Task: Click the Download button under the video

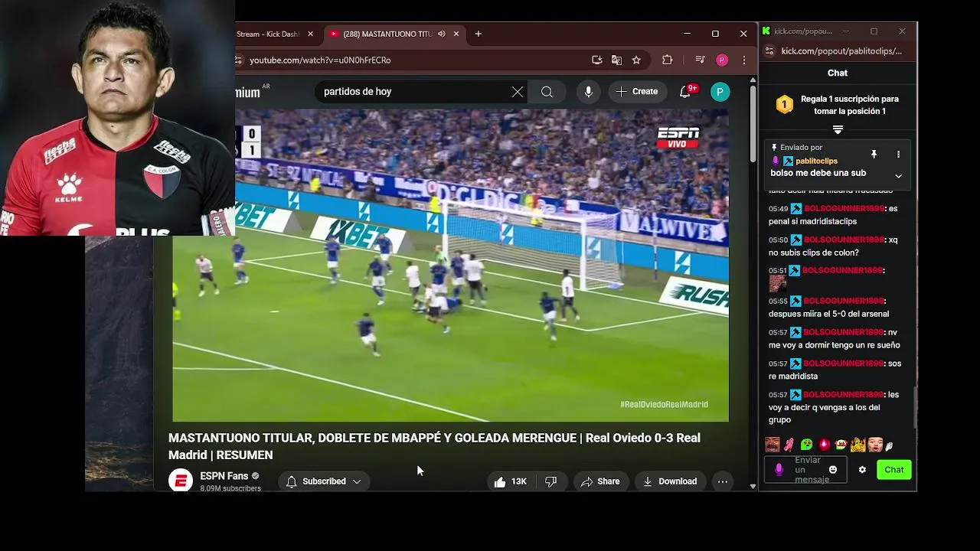Action: [x=670, y=481]
